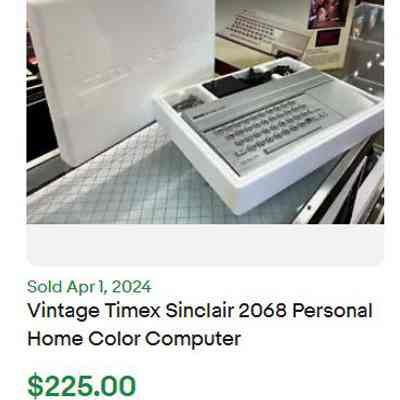Click the word Sold in the green label
This screenshot has height=400, width=400.
pos(45,287)
